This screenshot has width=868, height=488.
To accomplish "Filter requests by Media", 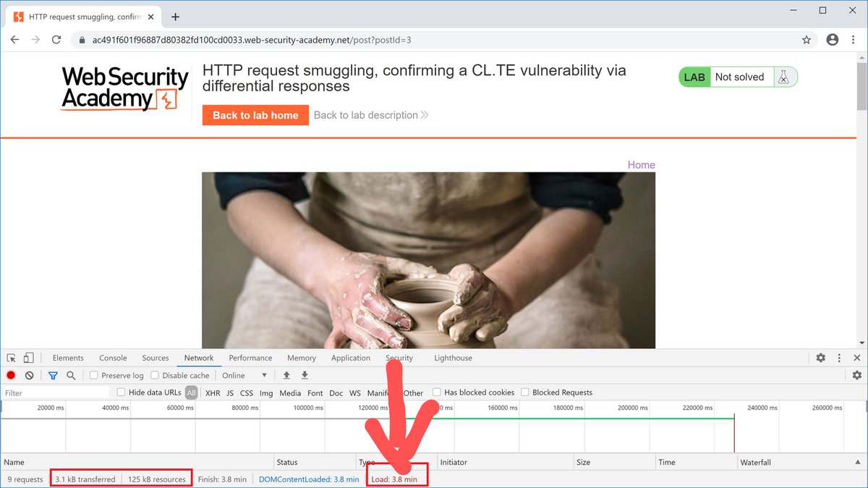I will click(290, 393).
